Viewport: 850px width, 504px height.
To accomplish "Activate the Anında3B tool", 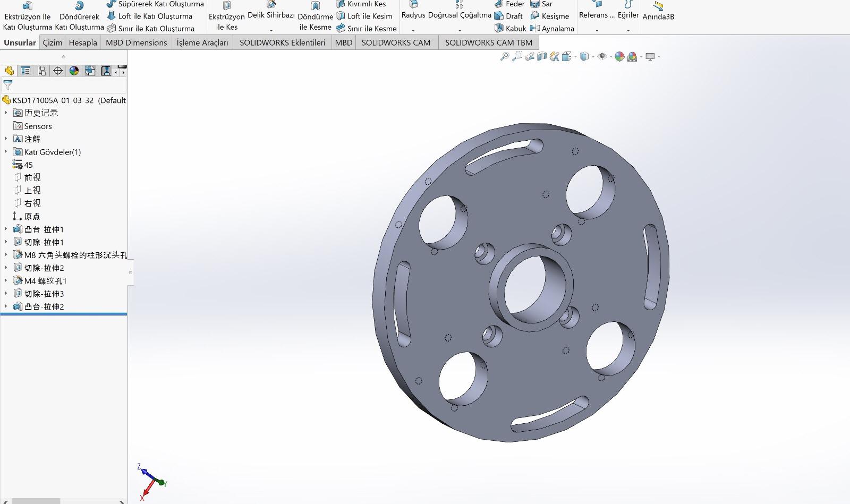I will 658,12.
